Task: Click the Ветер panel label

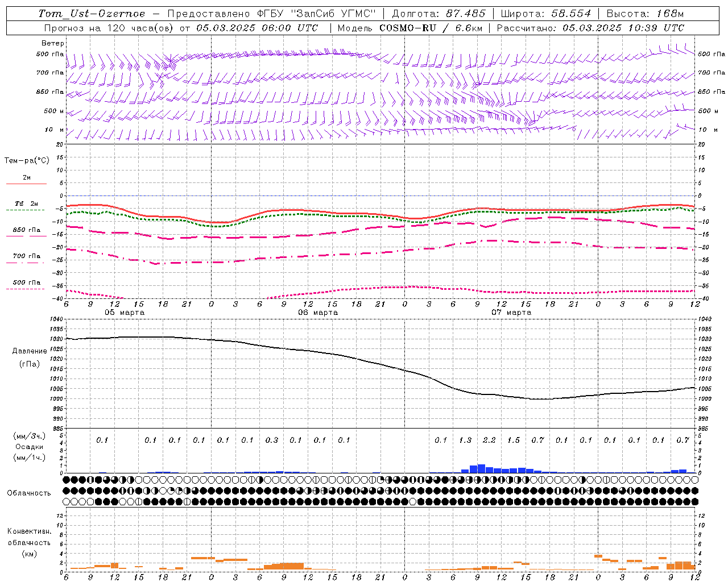Action: coord(53,43)
